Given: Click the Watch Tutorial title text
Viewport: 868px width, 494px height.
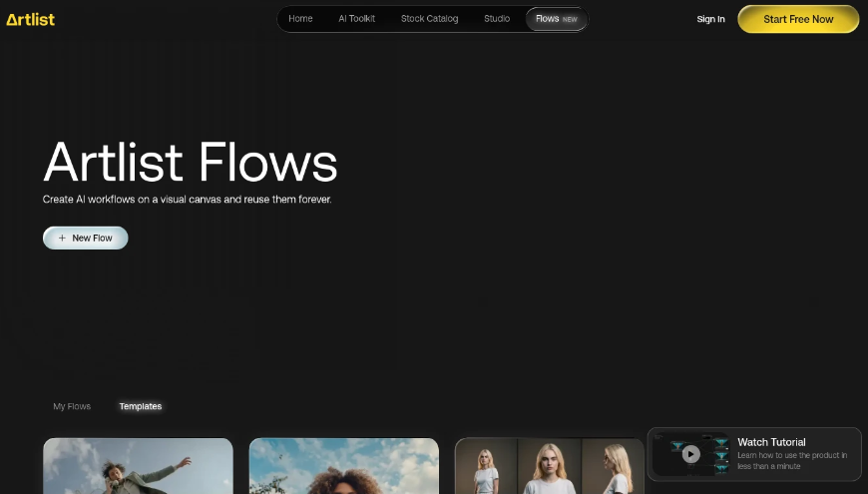Looking at the screenshot, I should (x=771, y=442).
